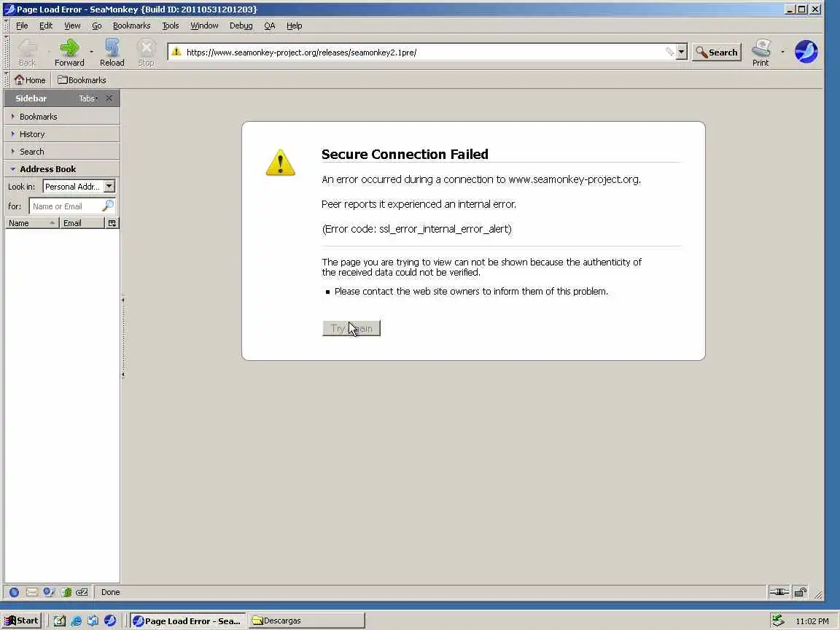Open Bookmarks folder on personal toolbar
The width and height of the screenshot is (840, 630).
pos(82,79)
